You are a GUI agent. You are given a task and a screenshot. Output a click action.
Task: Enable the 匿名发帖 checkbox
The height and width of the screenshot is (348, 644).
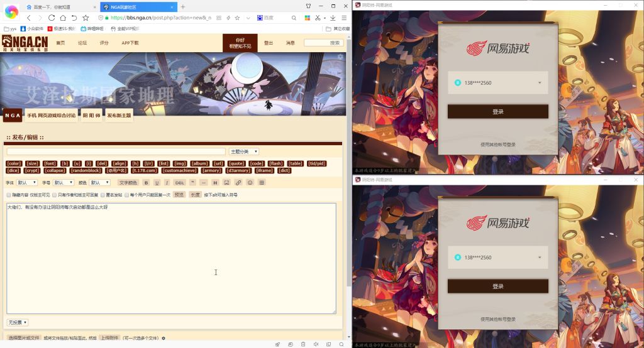click(x=103, y=195)
